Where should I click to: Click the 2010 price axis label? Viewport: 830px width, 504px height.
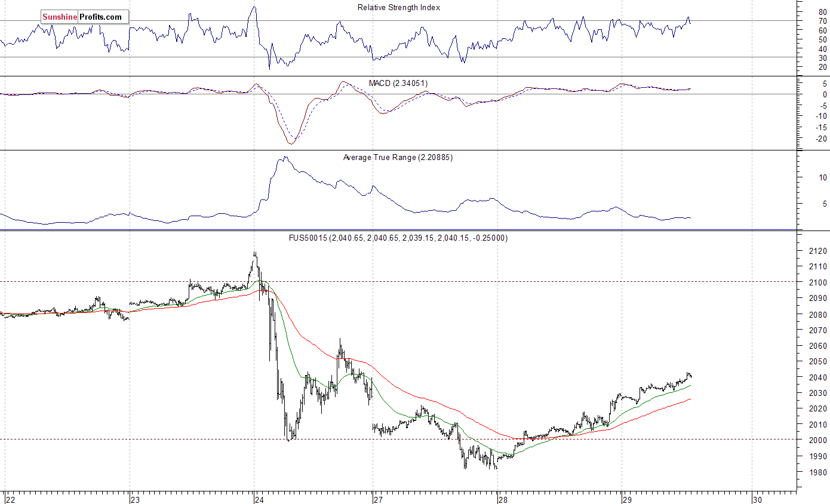pos(817,425)
